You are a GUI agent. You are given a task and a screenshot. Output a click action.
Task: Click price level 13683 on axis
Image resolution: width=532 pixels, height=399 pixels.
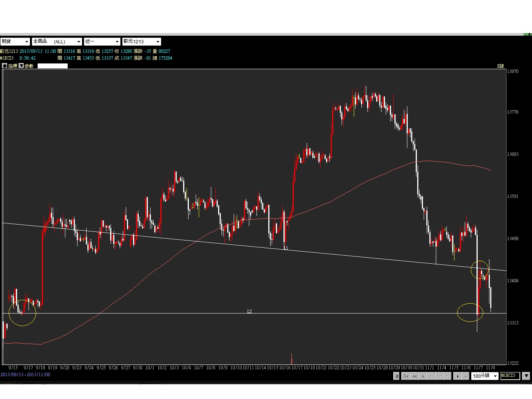click(513, 154)
